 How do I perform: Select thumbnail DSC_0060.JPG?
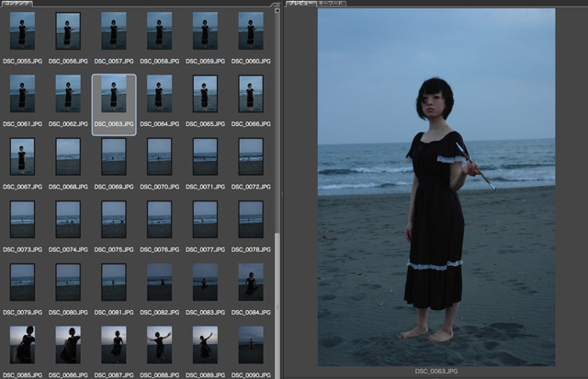250,30
